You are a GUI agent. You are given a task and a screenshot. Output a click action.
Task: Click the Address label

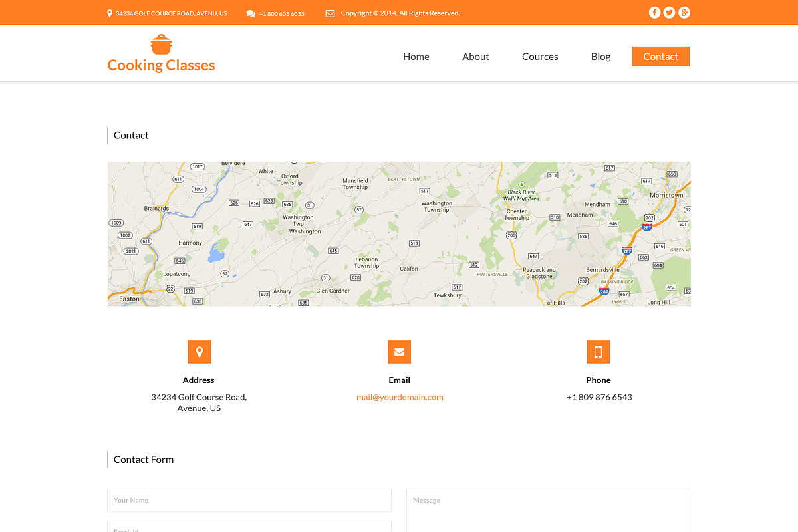[x=199, y=380]
